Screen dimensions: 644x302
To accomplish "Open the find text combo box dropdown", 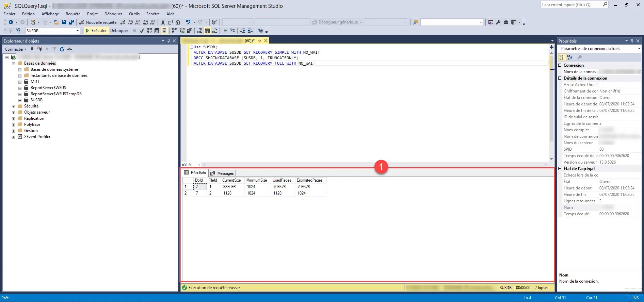I will coord(481,22).
